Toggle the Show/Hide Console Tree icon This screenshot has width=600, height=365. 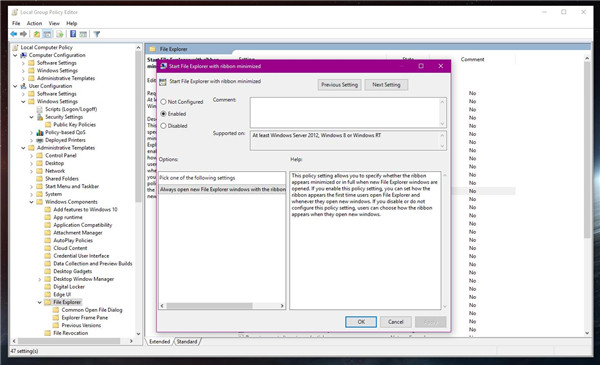click(47, 34)
